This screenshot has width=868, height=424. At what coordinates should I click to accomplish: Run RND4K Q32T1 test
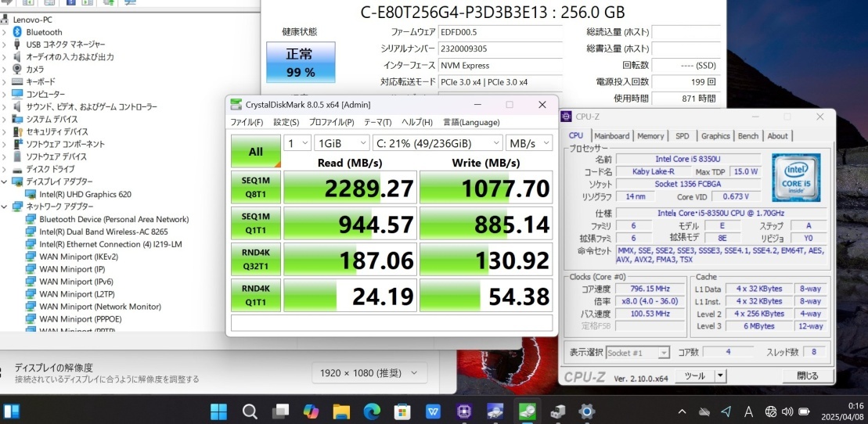tap(256, 258)
